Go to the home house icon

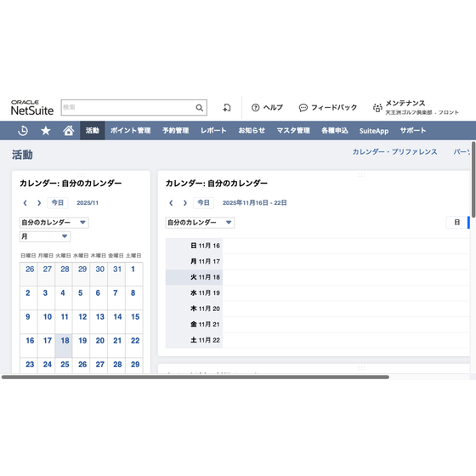click(x=69, y=131)
